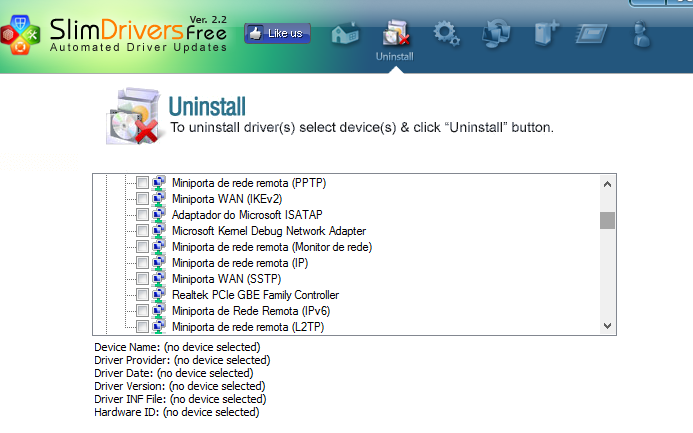Check the Miniporta de Rede Remota (IPv6) box
Screen dimensions: 693x433
tap(142, 311)
